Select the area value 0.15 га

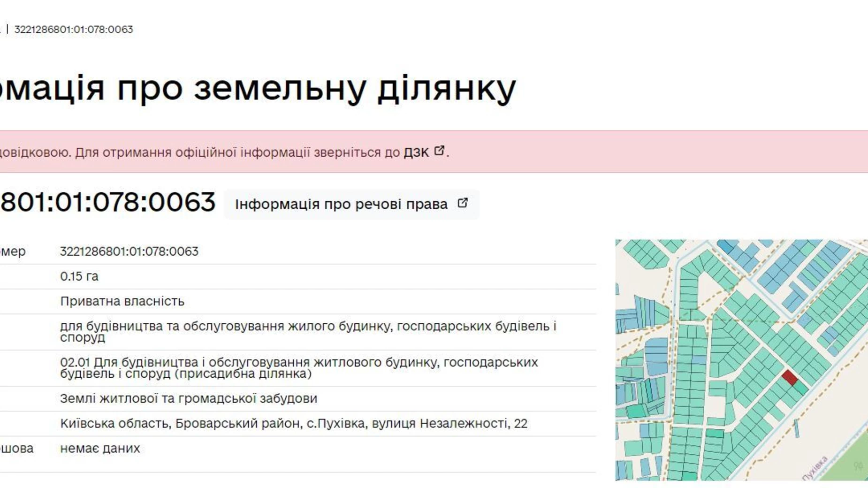79,276
